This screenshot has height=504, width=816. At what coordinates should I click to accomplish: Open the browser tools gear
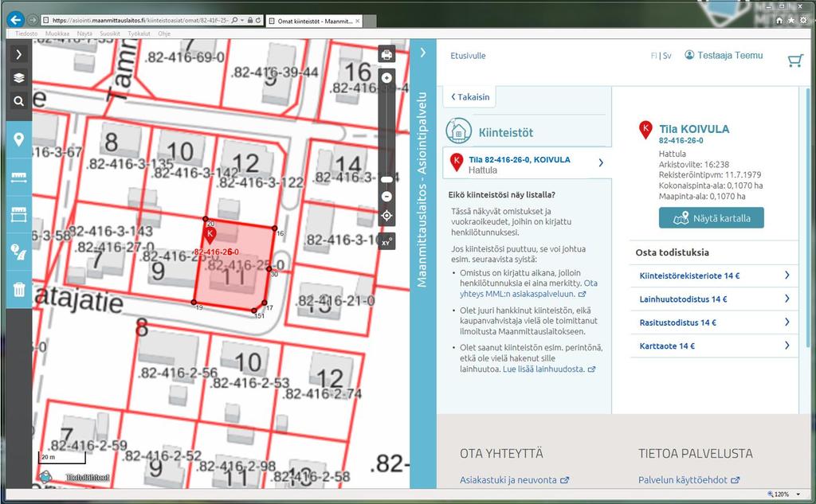click(803, 20)
